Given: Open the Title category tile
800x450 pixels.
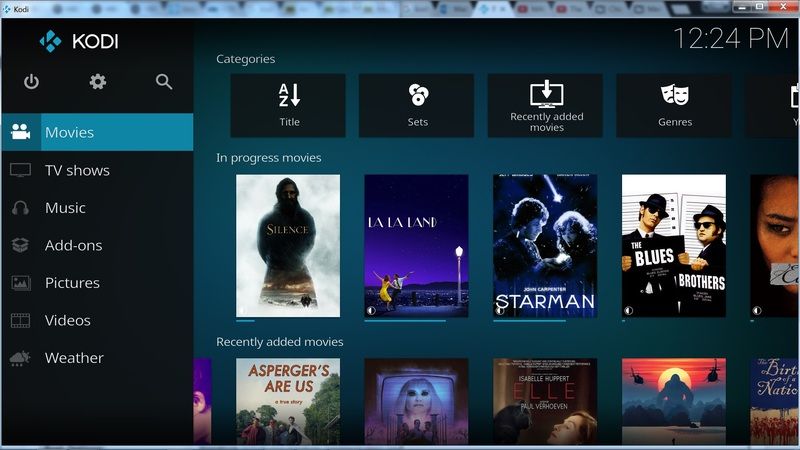Looking at the screenshot, I should 288,106.
